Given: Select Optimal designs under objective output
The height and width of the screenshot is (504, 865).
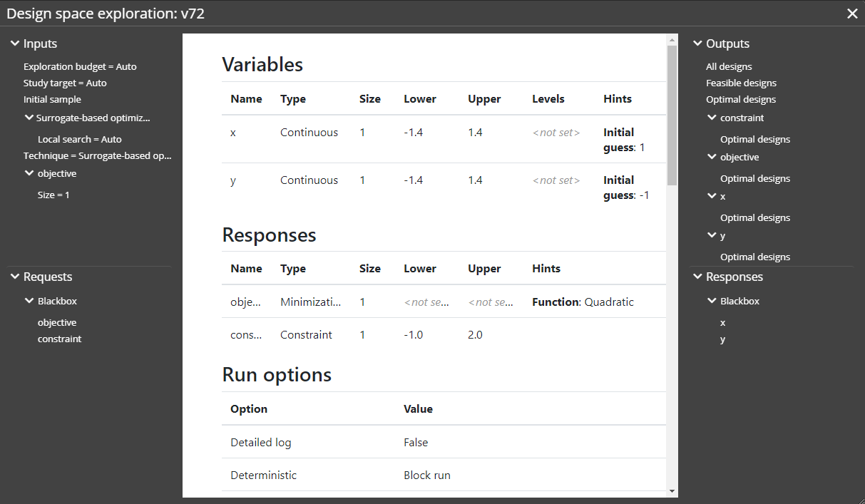Looking at the screenshot, I should [755, 178].
